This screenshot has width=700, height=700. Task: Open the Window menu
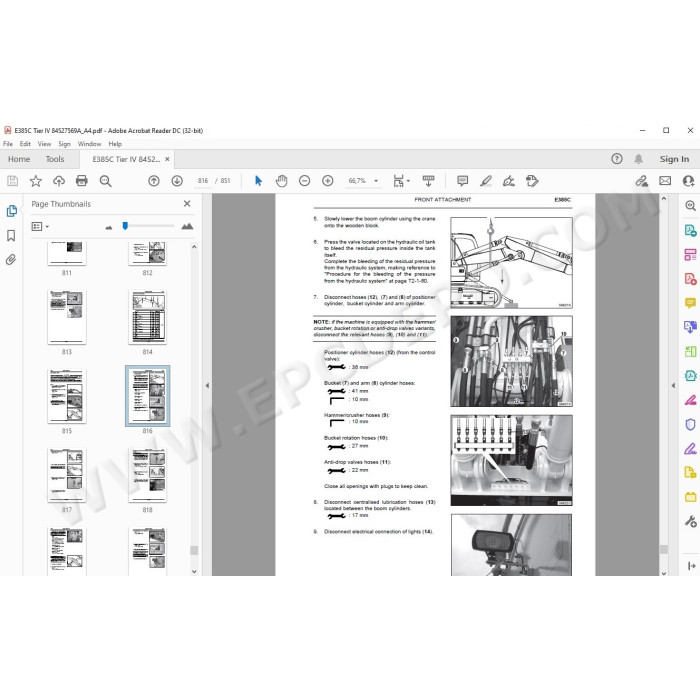coord(89,144)
